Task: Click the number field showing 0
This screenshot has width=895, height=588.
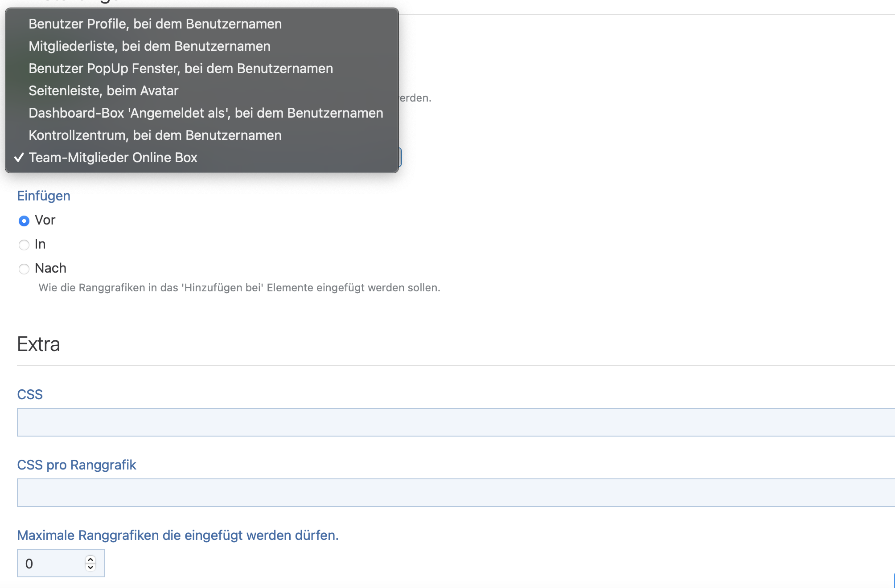Action: 49,563
